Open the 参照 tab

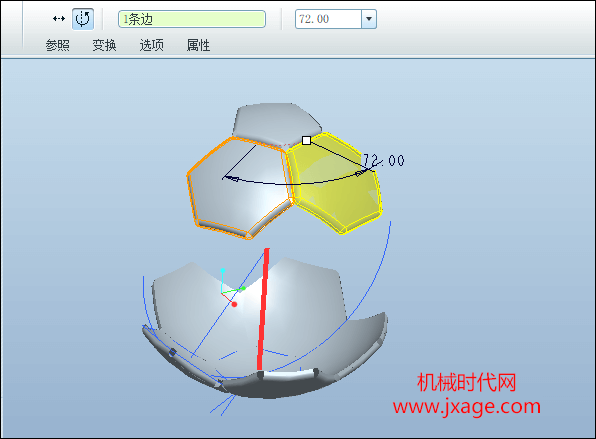point(57,45)
